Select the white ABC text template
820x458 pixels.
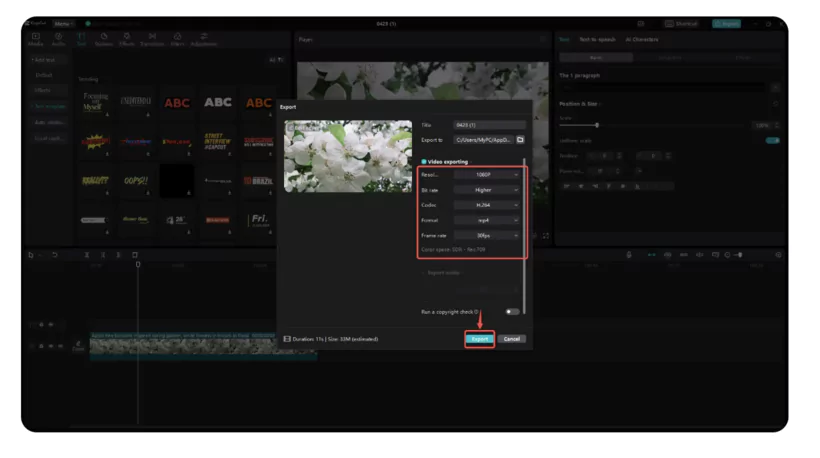click(218, 102)
